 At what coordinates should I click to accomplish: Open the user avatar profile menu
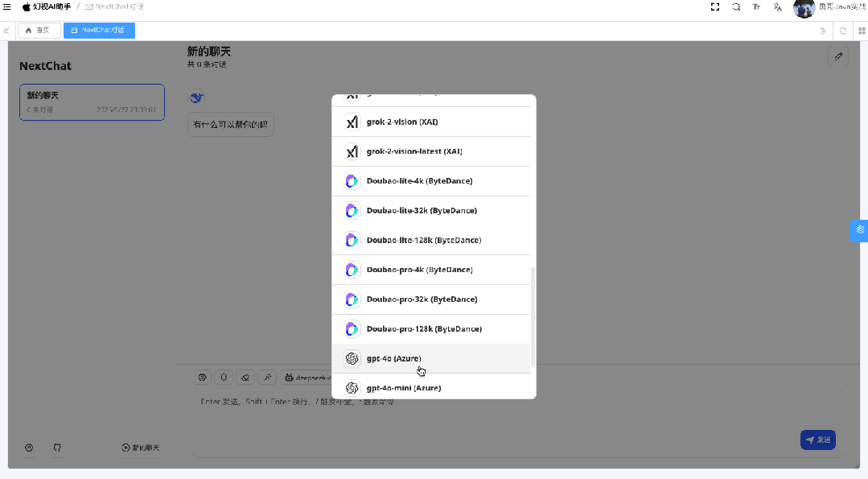click(804, 8)
